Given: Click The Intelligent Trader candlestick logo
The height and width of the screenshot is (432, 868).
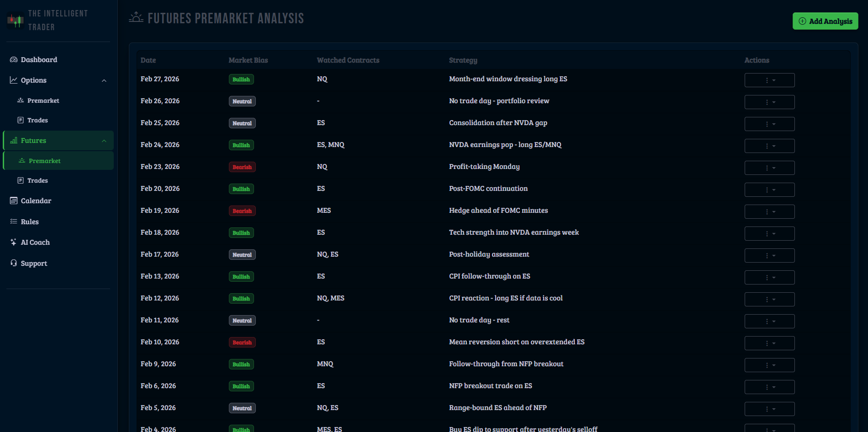Looking at the screenshot, I should point(15,20).
